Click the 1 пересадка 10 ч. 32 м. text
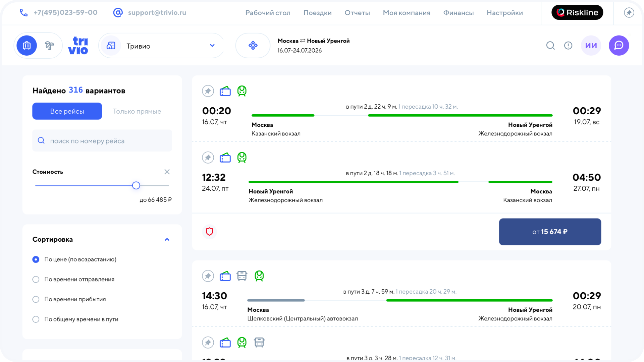 tap(428, 107)
